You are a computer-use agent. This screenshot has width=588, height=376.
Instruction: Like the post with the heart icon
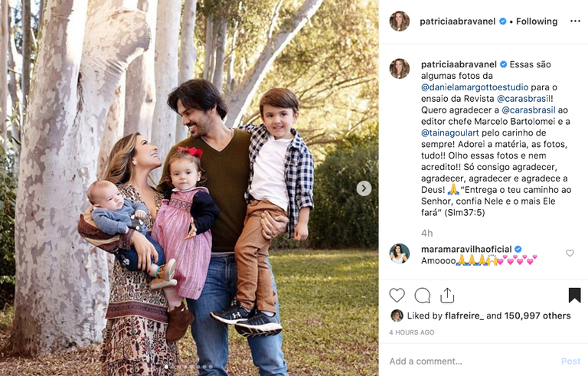(397, 296)
